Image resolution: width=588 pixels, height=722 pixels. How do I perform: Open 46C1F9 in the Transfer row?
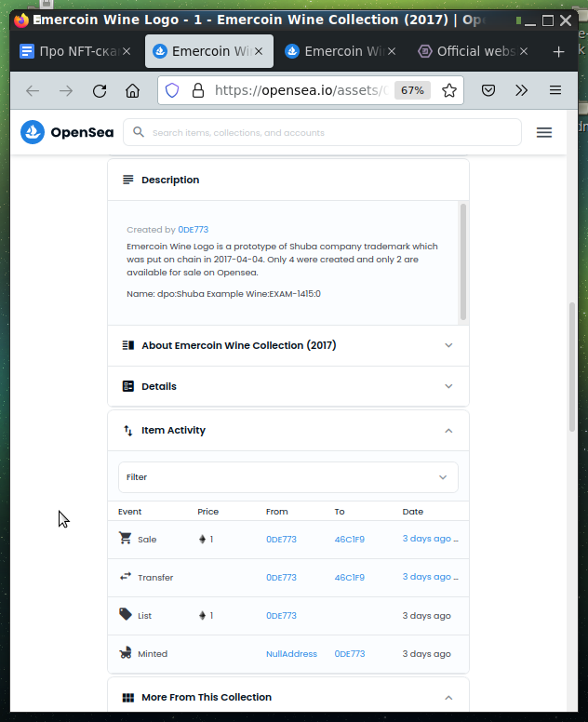(x=349, y=578)
